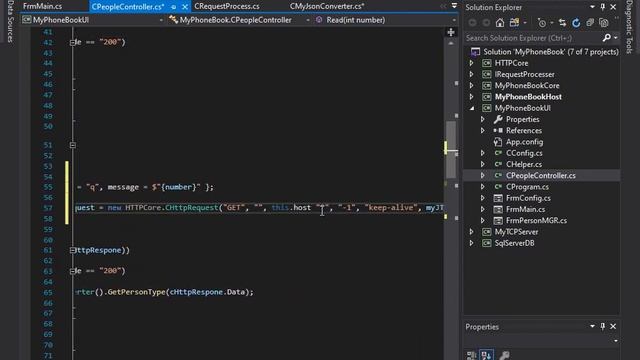640x360 pixels.
Task: Collapse the code block at line 63
Action: (73, 271)
